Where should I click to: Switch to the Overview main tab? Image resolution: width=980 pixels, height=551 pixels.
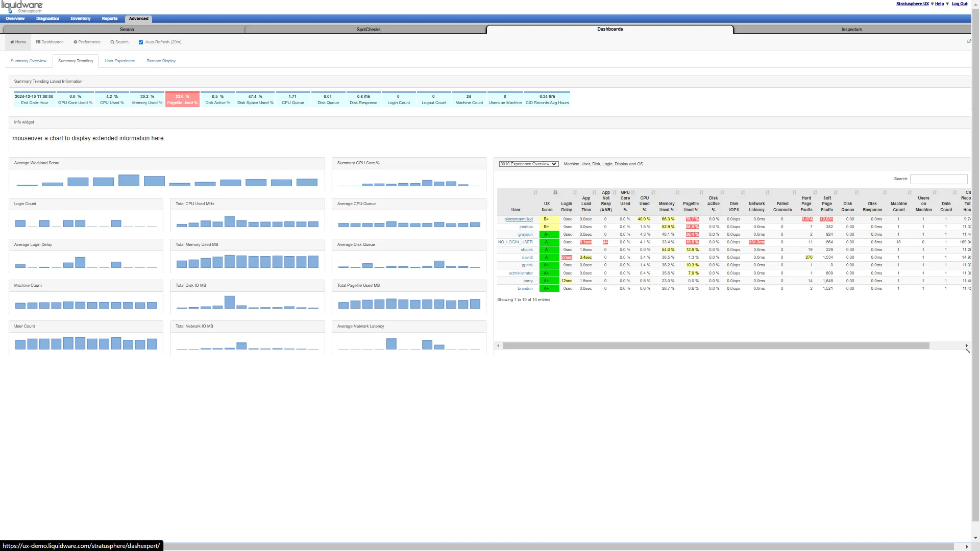[15, 18]
